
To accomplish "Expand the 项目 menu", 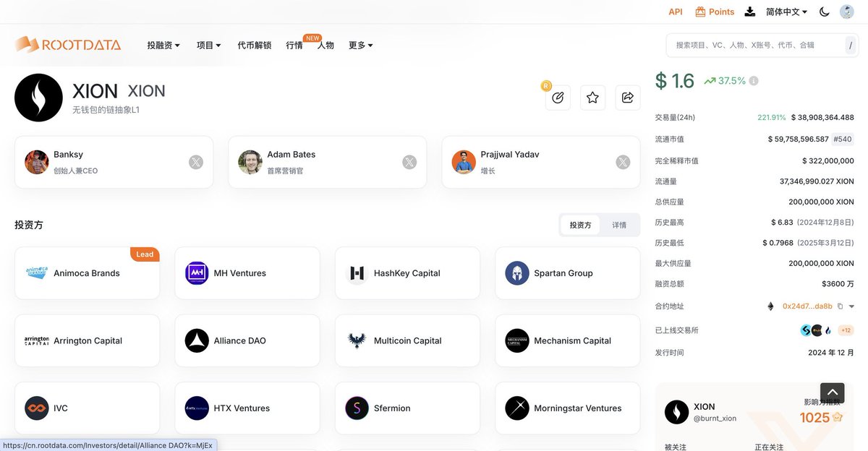I will 209,45.
